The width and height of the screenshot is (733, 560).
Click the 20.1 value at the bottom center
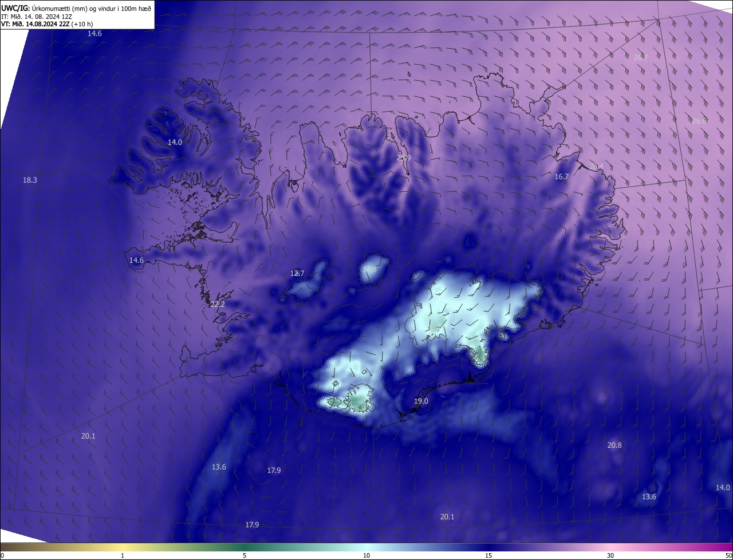tap(447, 516)
